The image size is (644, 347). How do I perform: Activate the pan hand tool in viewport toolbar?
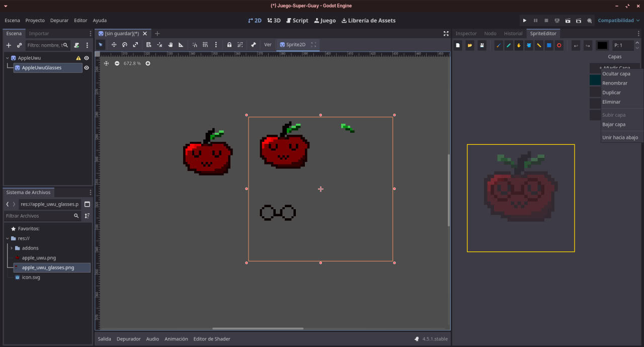click(171, 45)
